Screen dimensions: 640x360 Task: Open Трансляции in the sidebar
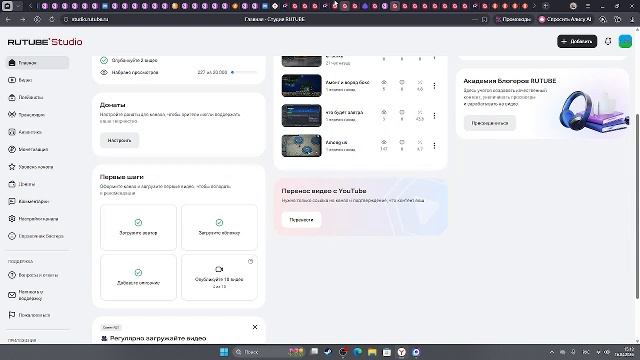pyautogui.click(x=37, y=115)
